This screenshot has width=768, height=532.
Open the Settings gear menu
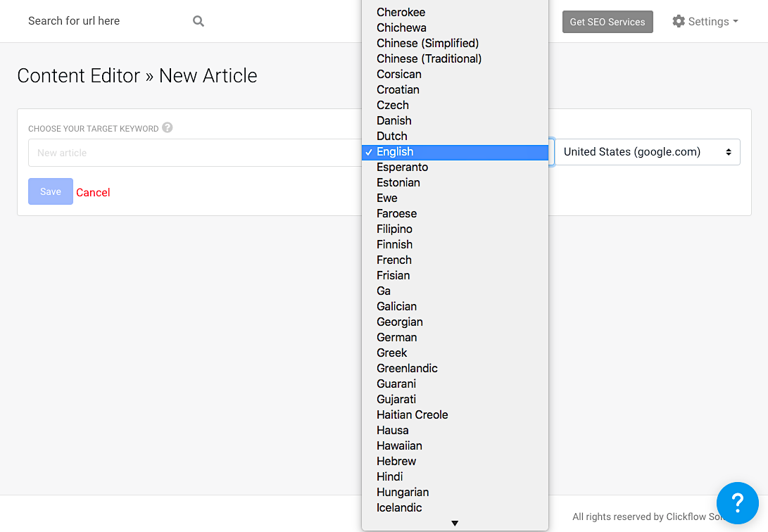click(705, 22)
